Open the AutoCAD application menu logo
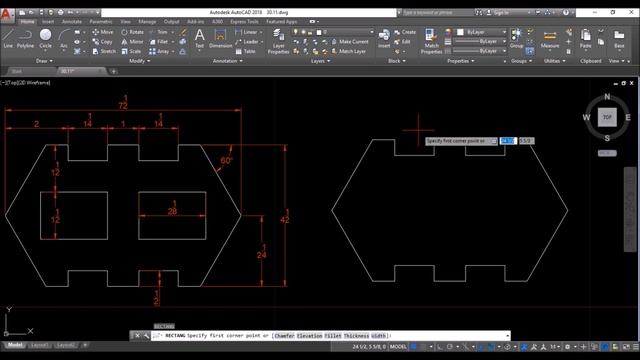 [x=7, y=15]
